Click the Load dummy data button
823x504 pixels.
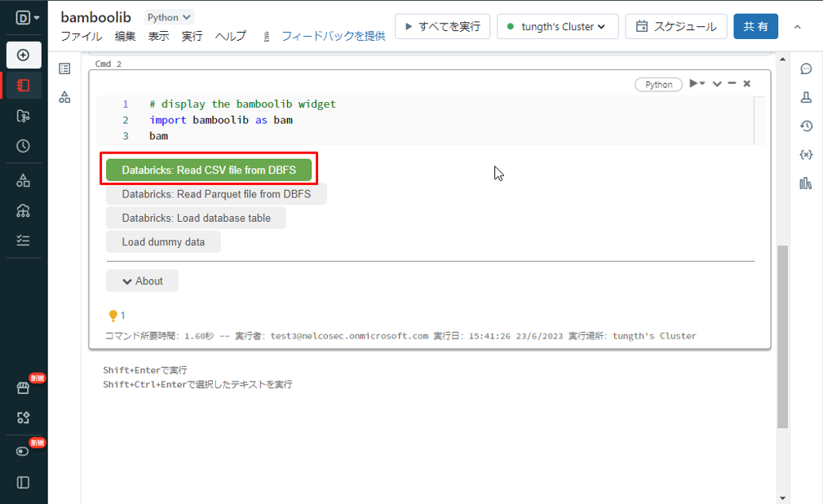coord(163,242)
